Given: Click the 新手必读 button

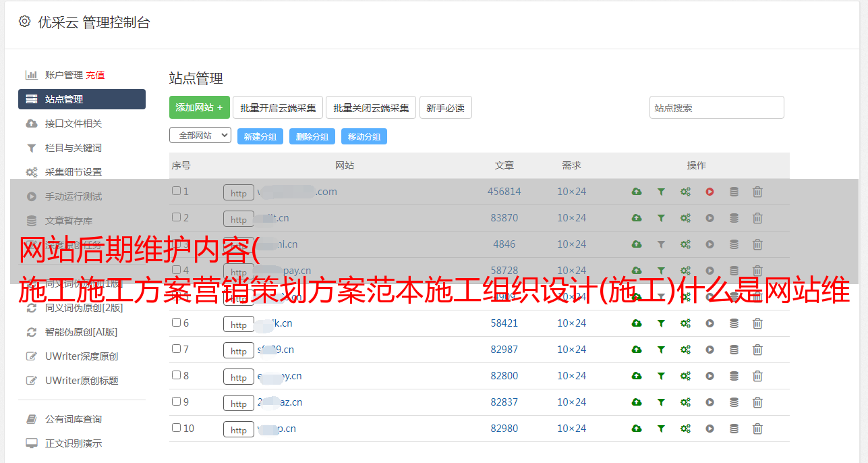Looking at the screenshot, I should click(x=445, y=107).
